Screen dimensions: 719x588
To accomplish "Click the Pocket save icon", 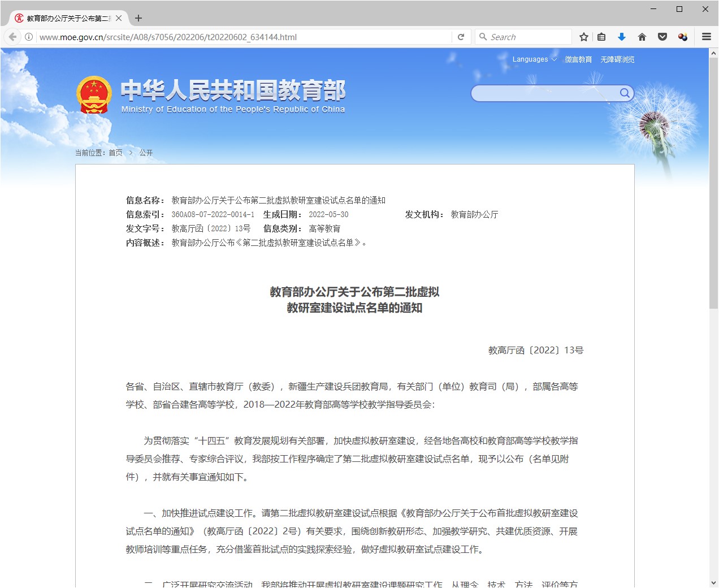I will pyautogui.click(x=662, y=37).
